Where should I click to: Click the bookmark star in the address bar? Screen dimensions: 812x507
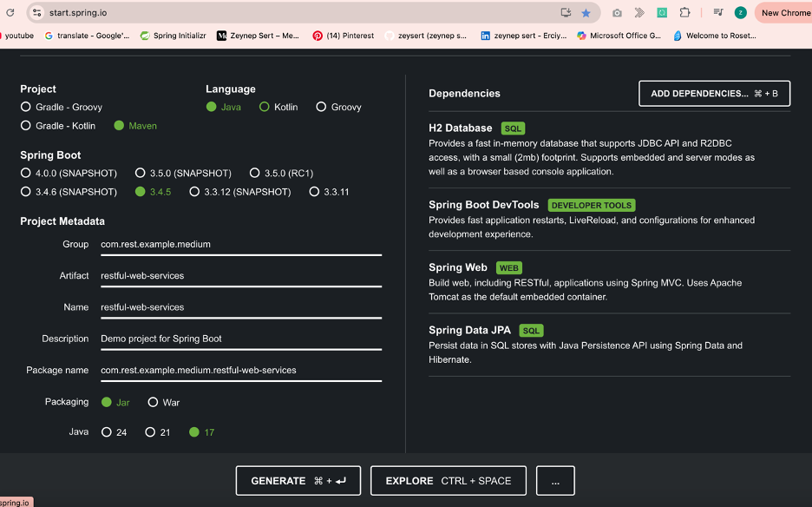click(x=585, y=12)
